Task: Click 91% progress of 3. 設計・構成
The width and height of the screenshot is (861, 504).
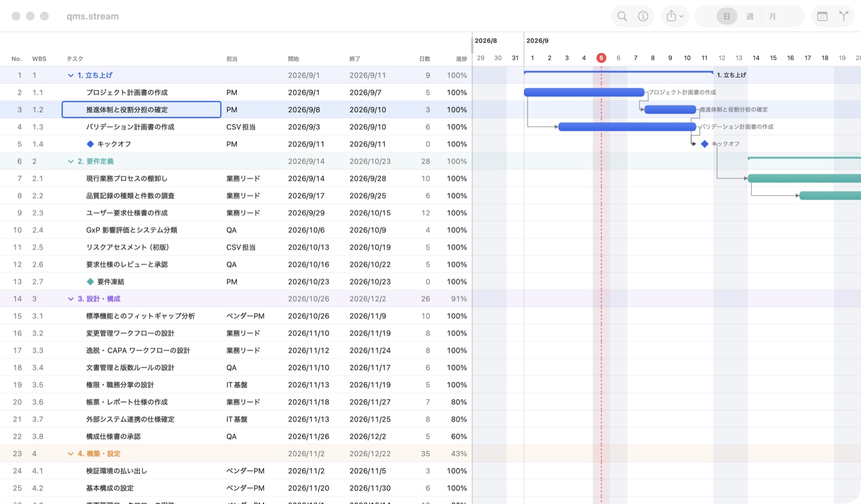Action: tap(459, 299)
